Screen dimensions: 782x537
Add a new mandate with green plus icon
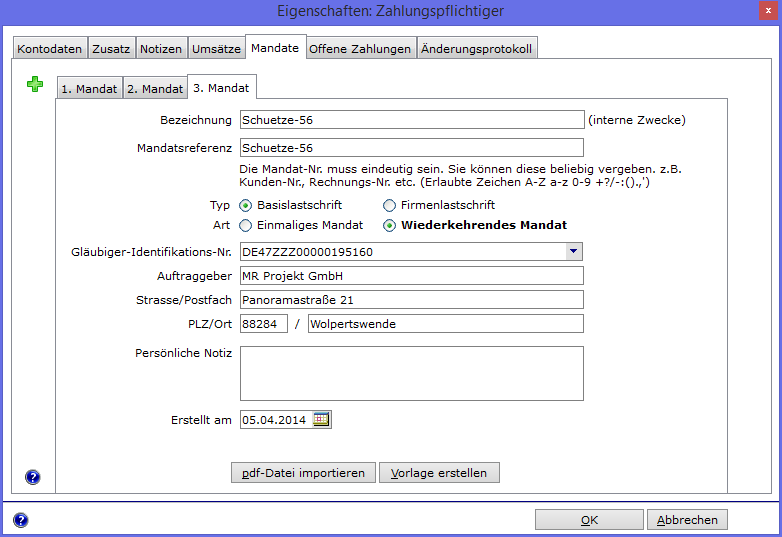coord(35,84)
